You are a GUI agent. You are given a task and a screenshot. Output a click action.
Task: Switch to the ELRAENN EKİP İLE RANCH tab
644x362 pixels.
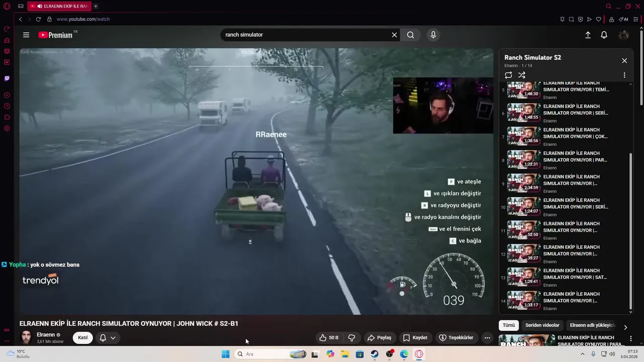pos(60,6)
